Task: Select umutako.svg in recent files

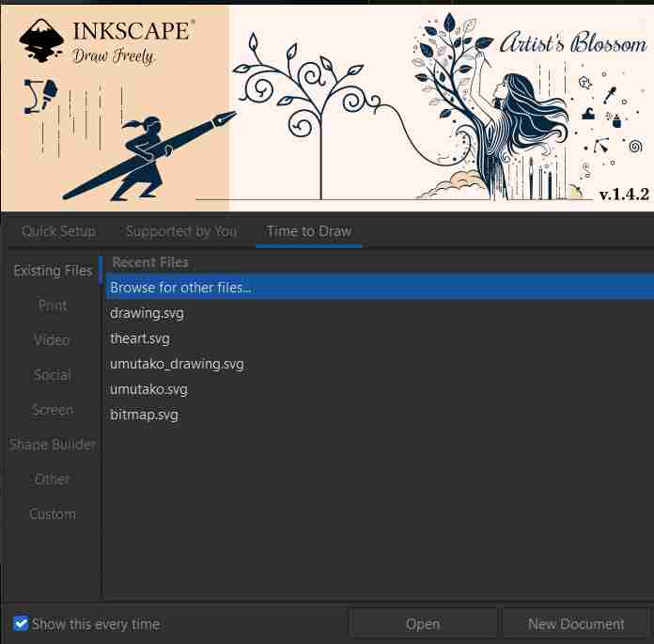Action: click(380, 389)
